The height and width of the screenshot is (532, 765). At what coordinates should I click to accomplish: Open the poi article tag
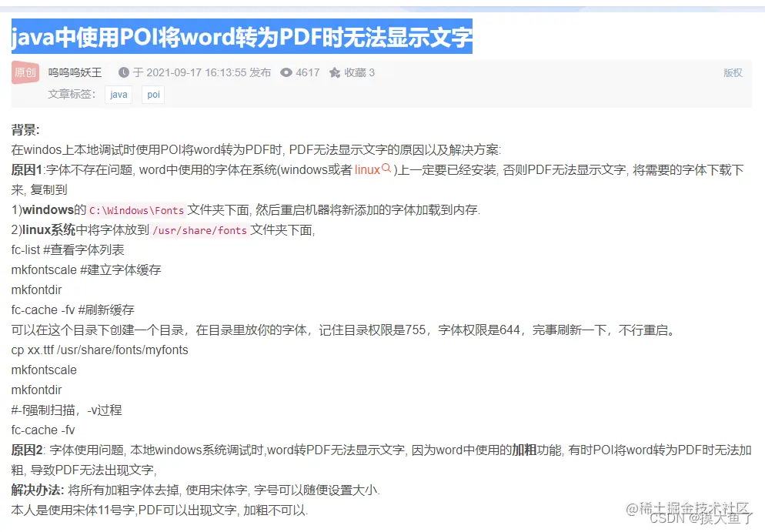(153, 94)
